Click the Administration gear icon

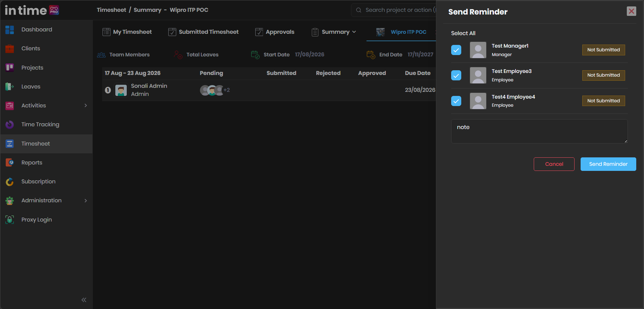10,201
